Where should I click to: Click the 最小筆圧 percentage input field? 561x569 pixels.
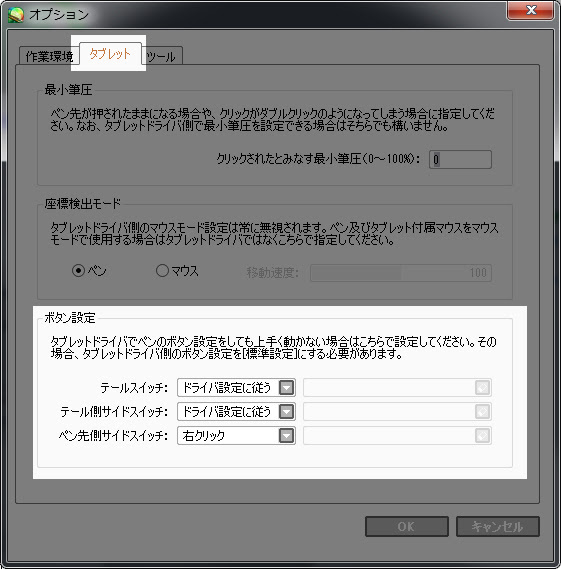tap(460, 159)
